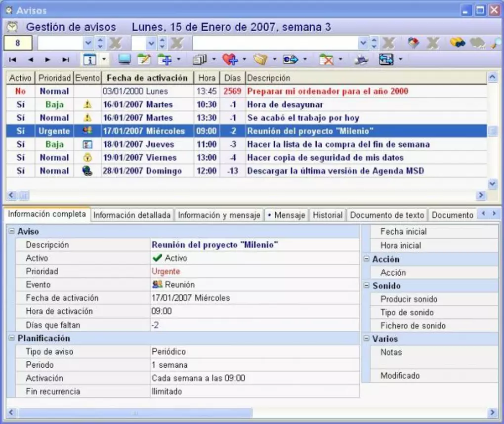
Task: Click the monitor screen toolbar icon
Action: tap(125, 60)
